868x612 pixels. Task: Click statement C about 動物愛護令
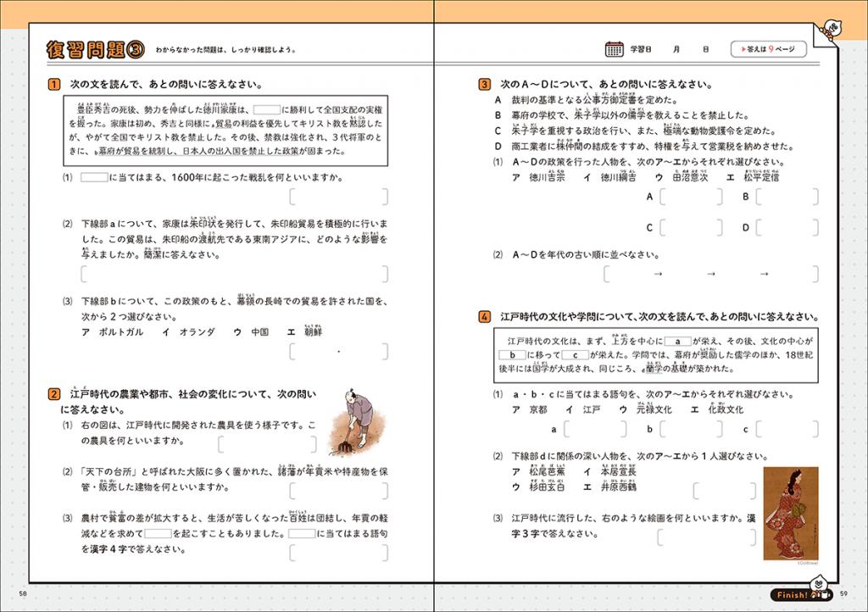click(636, 131)
